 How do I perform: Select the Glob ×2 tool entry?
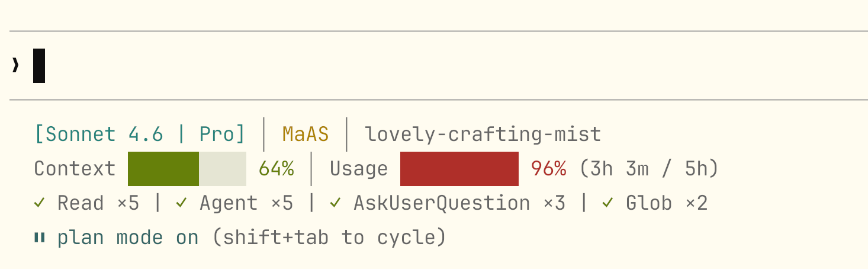tap(667, 203)
